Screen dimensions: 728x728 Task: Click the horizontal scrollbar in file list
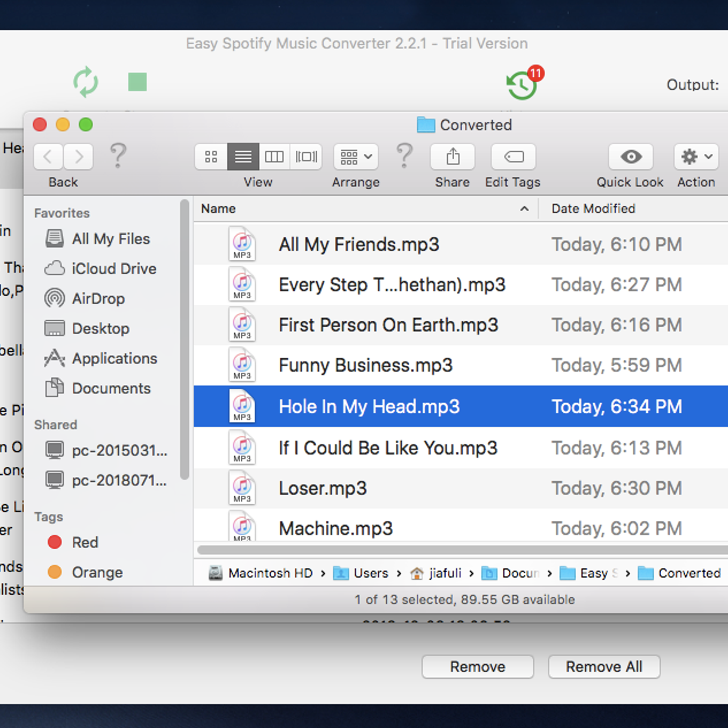click(462, 550)
